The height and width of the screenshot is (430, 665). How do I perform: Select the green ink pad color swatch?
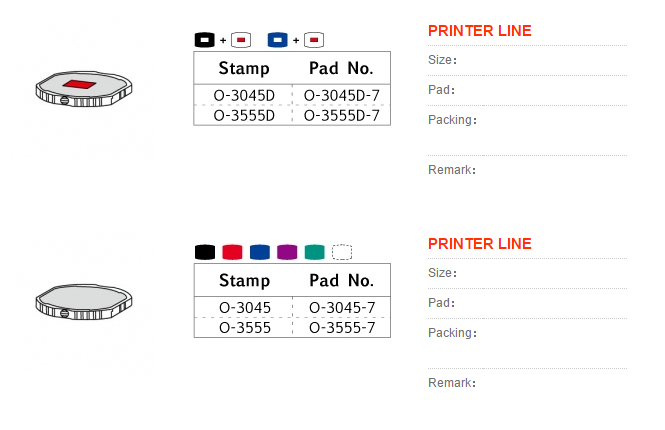coord(315,252)
